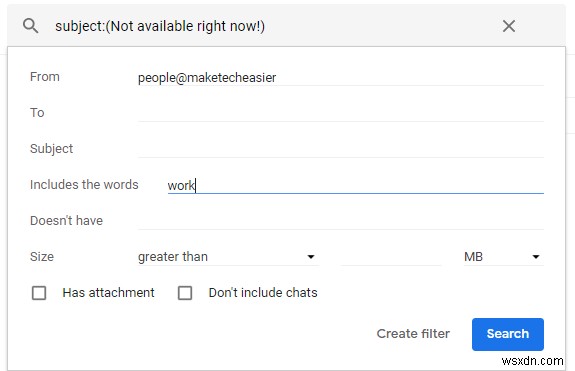Click the Has attachment label text

point(109,293)
